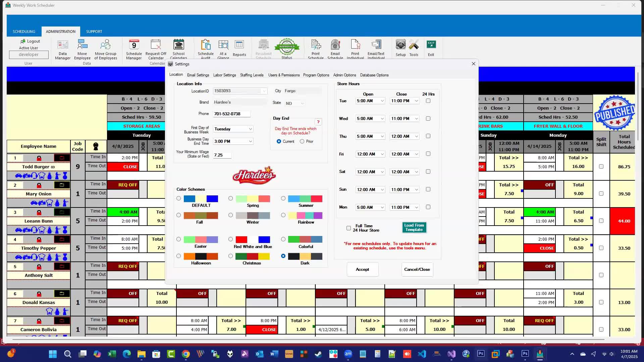Click the ribbon badge icon in schedule header
644x362 pixels.
(96, 146)
